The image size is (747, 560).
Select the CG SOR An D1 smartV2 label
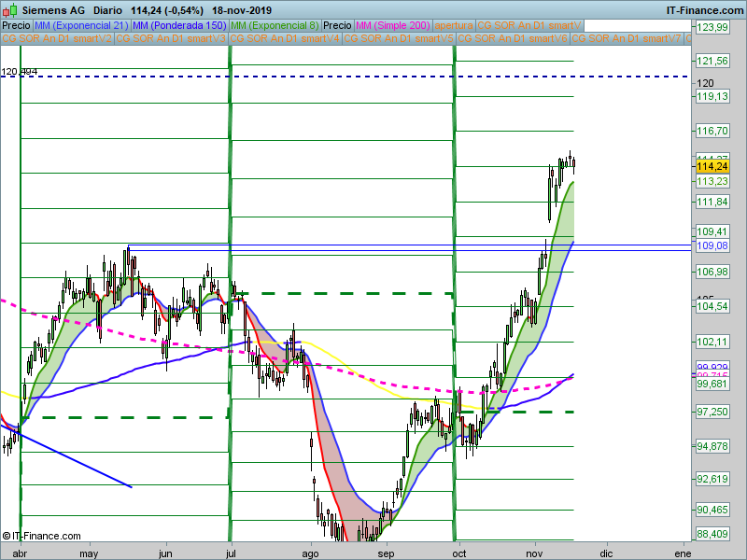point(57,39)
